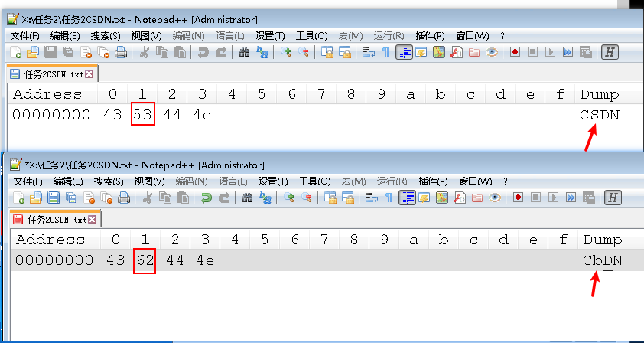Click the Function List icon in the CbDN window
The image size is (644, 343).
(x=460, y=198)
